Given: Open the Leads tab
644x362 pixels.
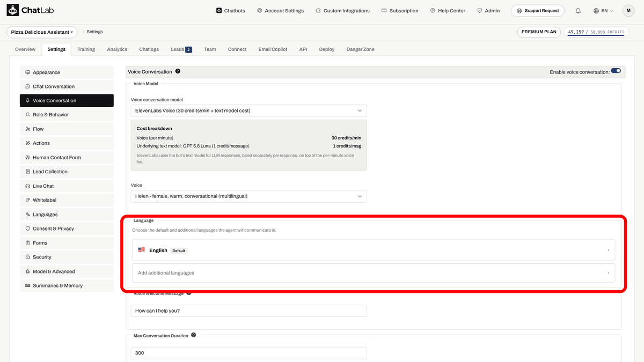Looking at the screenshot, I should point(181,49).
